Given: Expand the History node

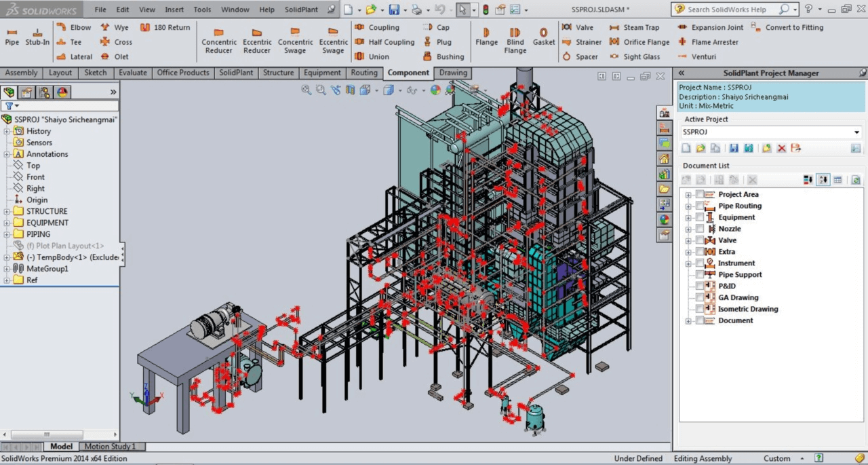Looking at the screenshot, I should click(7, 131).
